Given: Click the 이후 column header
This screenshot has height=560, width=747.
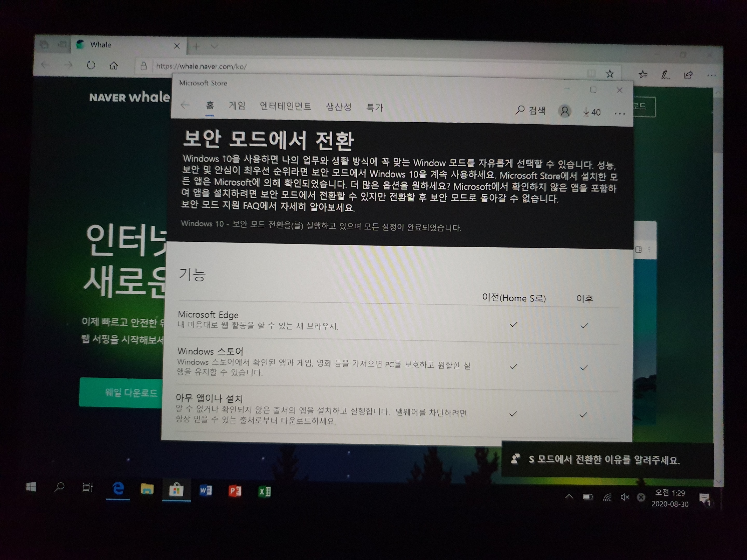Looking at the screenshot, I should pyautogui.click(x=585, y=298).
